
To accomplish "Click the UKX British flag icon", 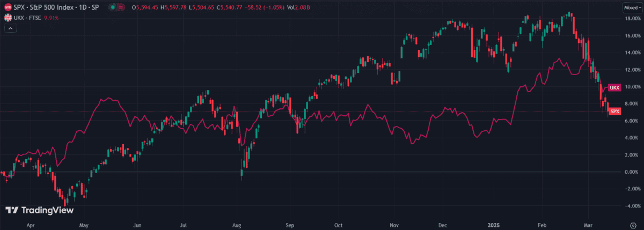I will [8, 18].
